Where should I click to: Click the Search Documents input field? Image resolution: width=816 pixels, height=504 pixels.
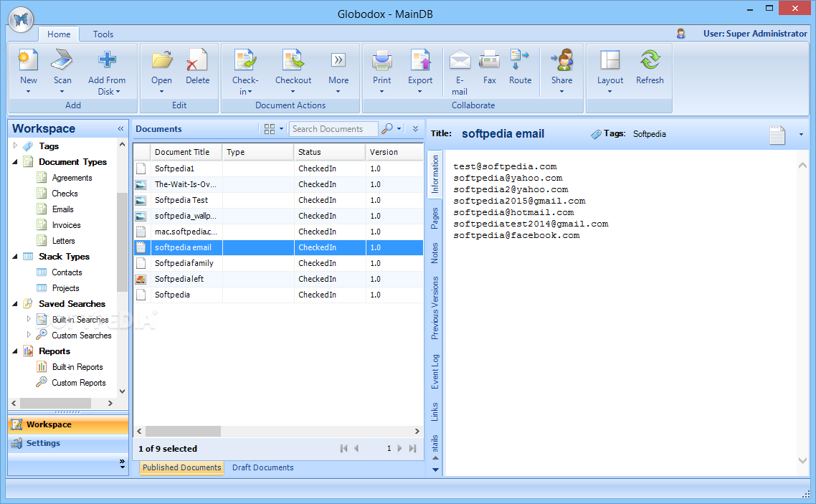pyautogui.click(x=333, y=129)
